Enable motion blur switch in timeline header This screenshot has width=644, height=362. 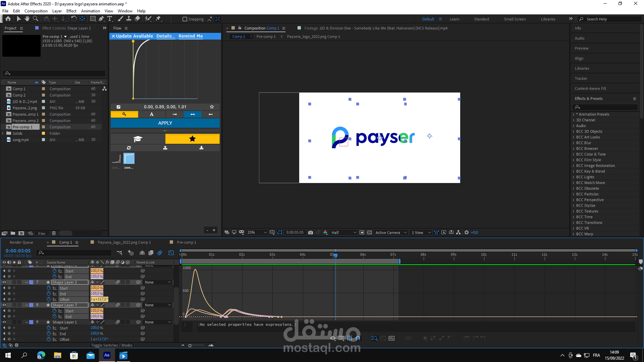[160, 253]
